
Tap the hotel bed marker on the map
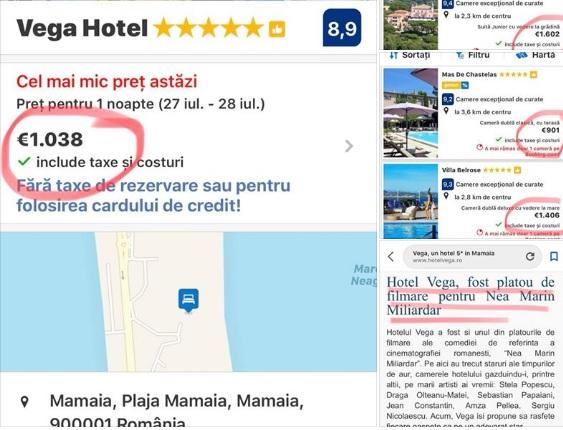tap(189, 300)
